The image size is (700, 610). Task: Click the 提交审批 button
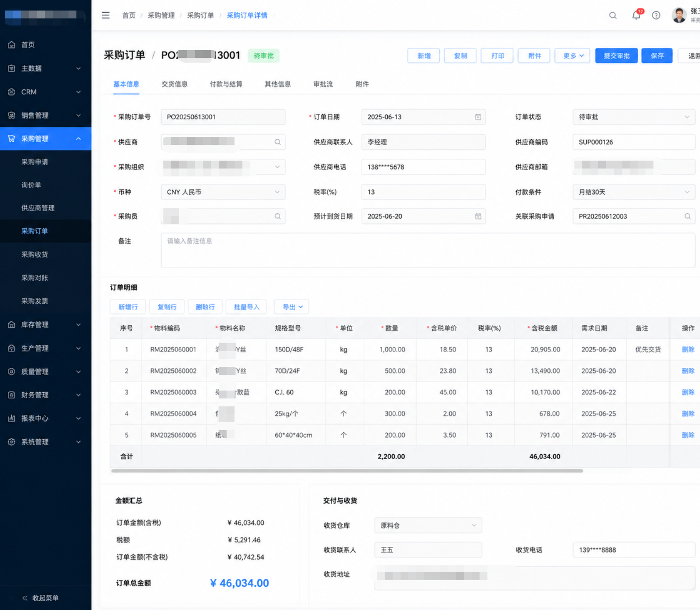point(616,56)
